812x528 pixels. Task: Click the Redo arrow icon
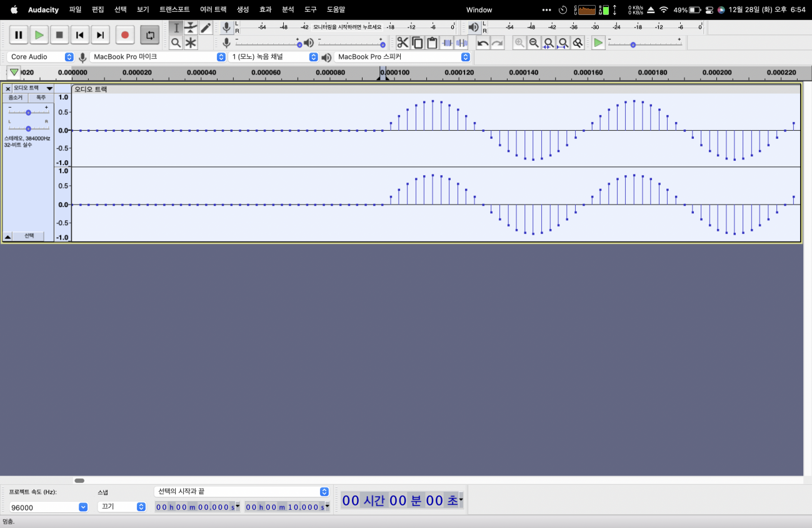click(498, 43)
